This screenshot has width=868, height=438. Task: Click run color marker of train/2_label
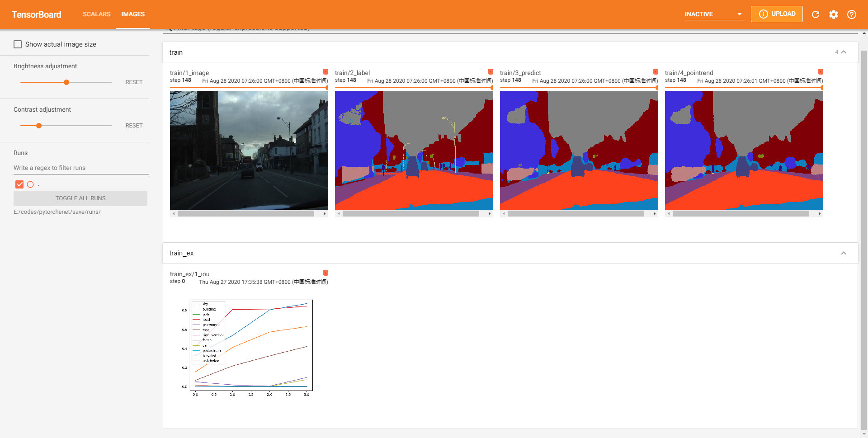[x=491, y=72]
